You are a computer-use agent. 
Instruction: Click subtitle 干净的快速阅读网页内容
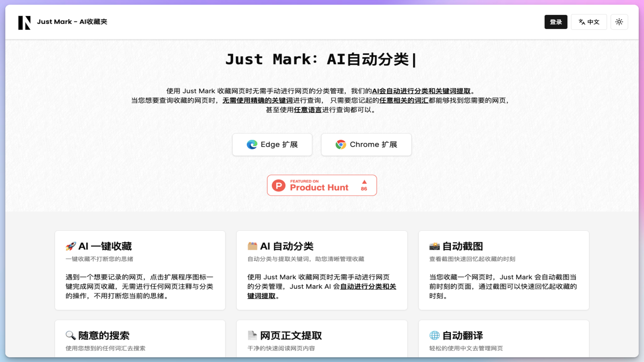[281, 348]
